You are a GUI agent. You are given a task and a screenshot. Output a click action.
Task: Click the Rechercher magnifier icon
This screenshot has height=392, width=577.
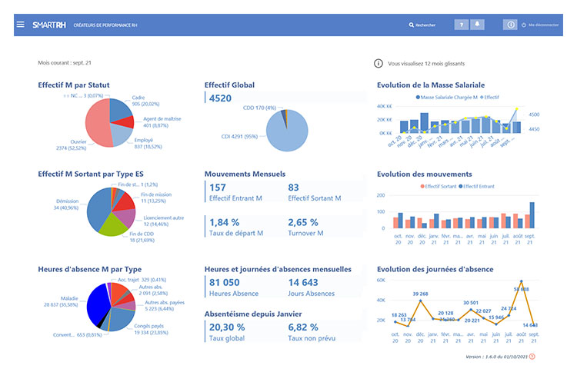411,25
